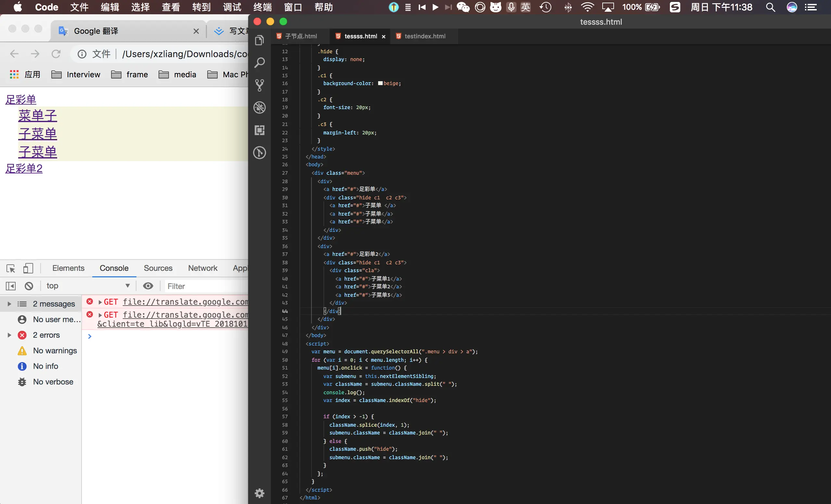Open the Network tab in DevTools
Image resolution: width=831 pixels, height=504 pixels.
[202, 268]
